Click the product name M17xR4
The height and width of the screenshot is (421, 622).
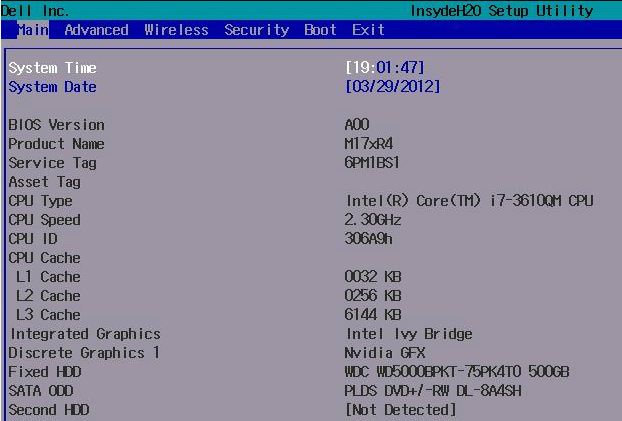369,144
